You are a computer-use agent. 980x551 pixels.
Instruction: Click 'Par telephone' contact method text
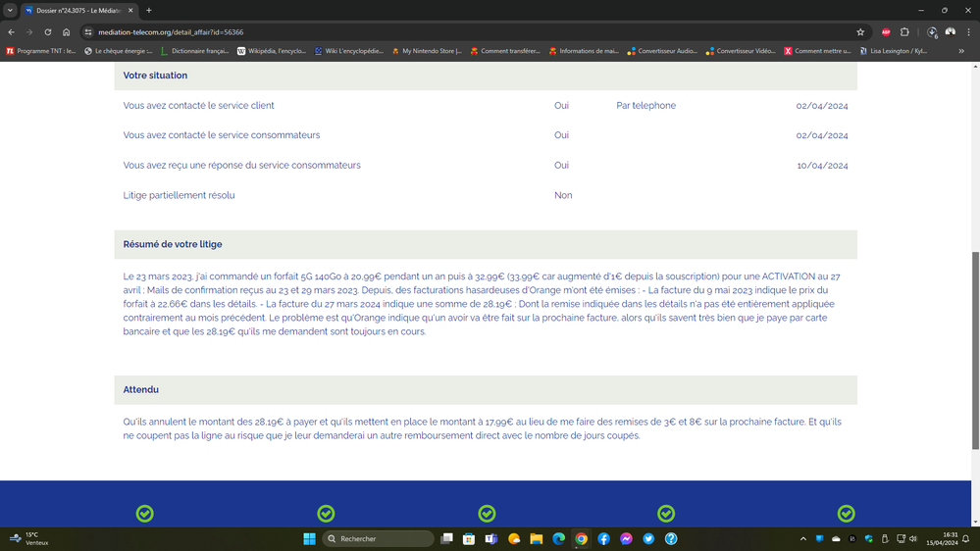[x=645, y=106]
